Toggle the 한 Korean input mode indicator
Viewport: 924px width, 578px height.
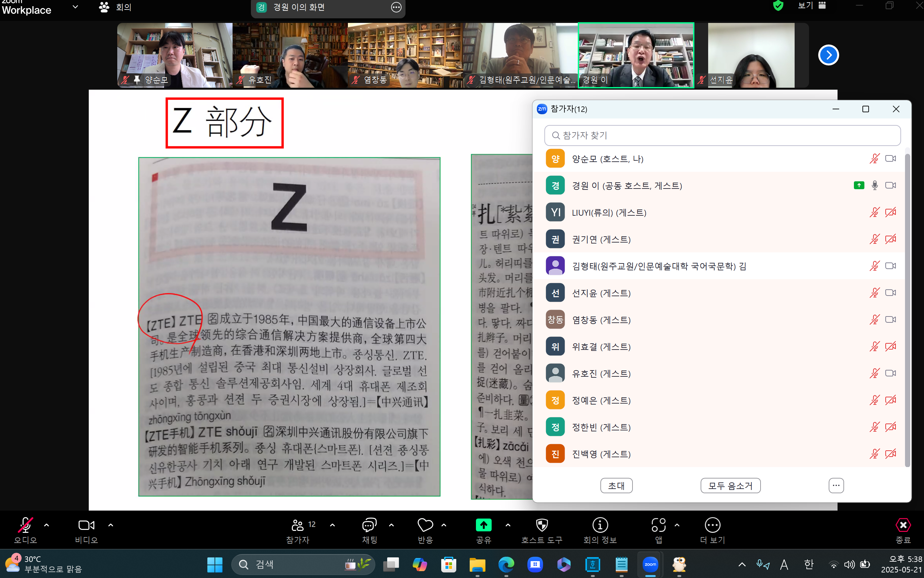tap(809, 564)
